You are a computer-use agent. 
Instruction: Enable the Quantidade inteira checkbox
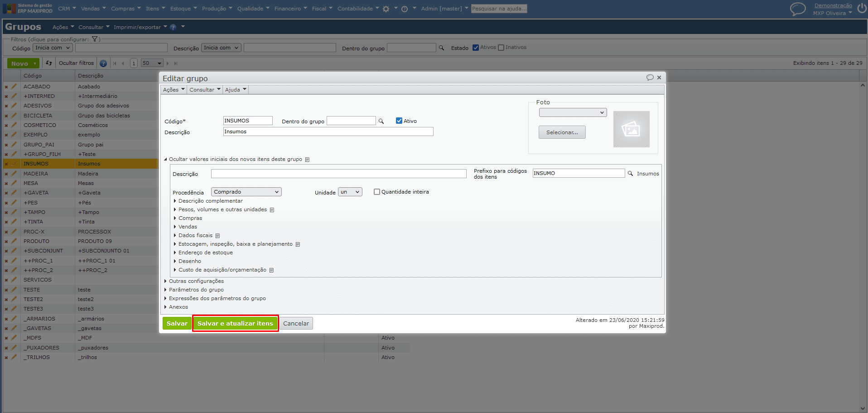point(376,192)
